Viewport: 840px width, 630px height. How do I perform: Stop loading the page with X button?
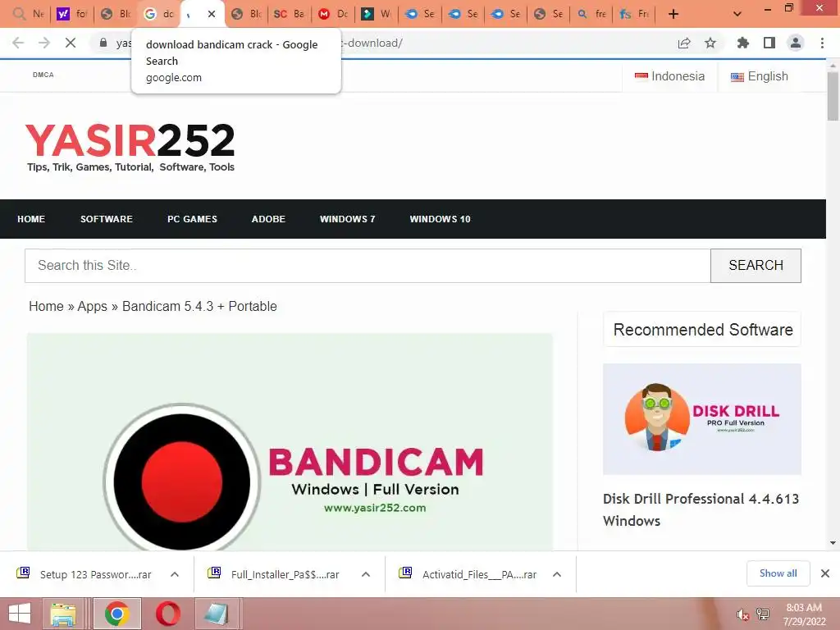[x=71, y=43]
